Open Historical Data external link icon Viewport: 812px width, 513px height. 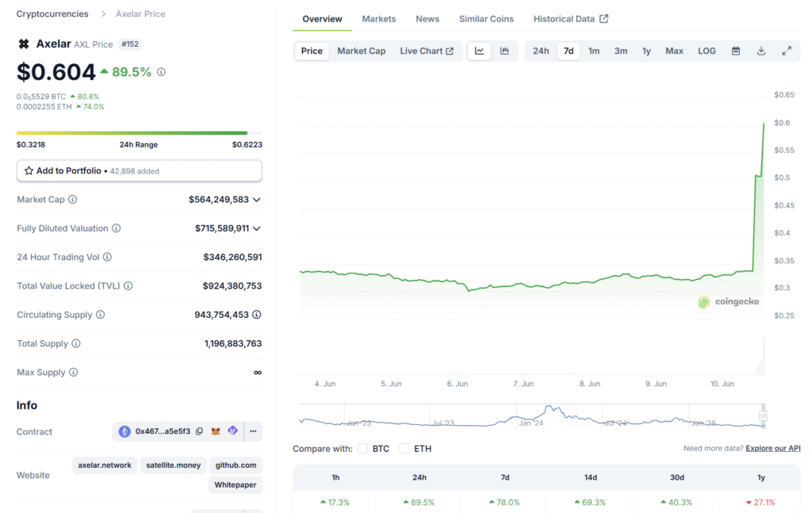(x=603, y=19)
